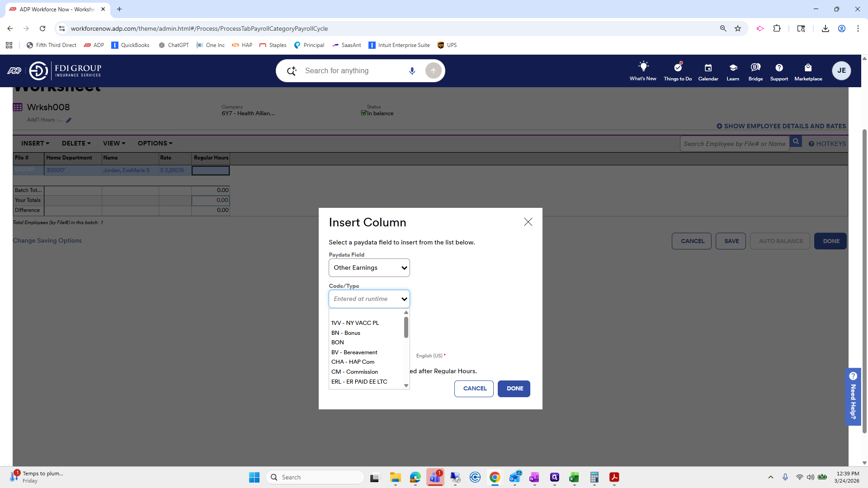Select BN - Bonus from the list
The width and height of the screenshot is (868, 488).
tap(345, 333)
